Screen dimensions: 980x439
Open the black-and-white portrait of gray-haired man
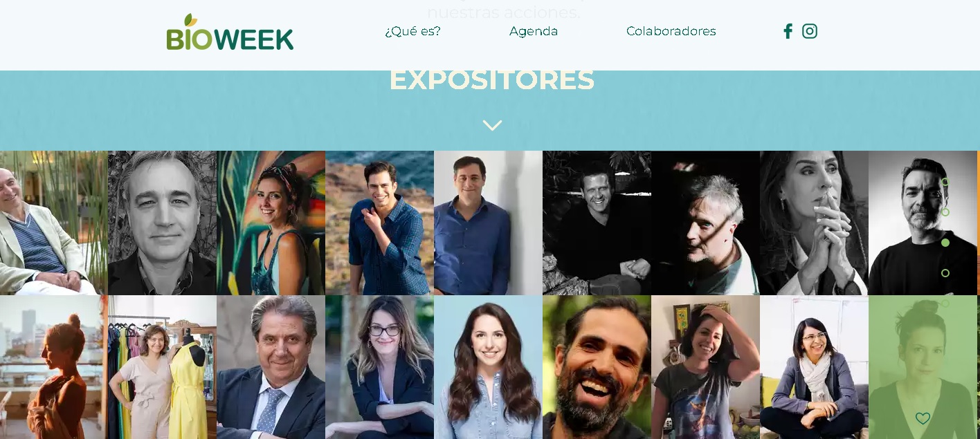click(x=163, y=223)
